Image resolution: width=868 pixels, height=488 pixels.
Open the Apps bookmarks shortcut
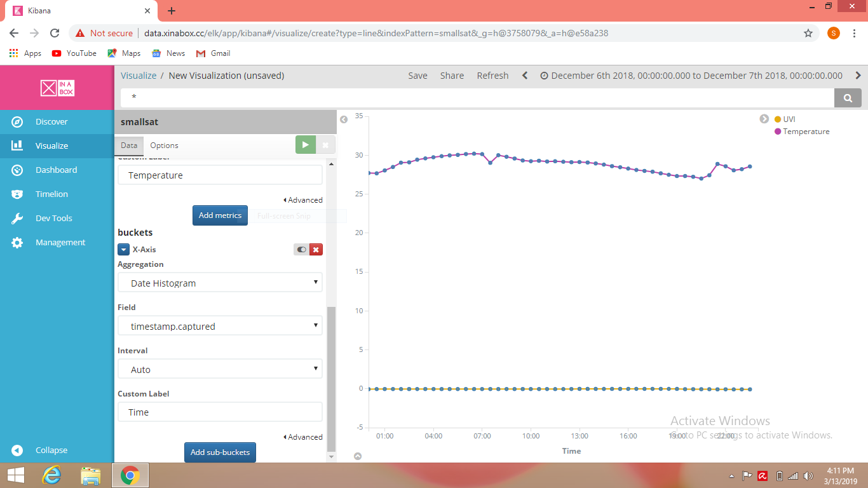point(25,53)
